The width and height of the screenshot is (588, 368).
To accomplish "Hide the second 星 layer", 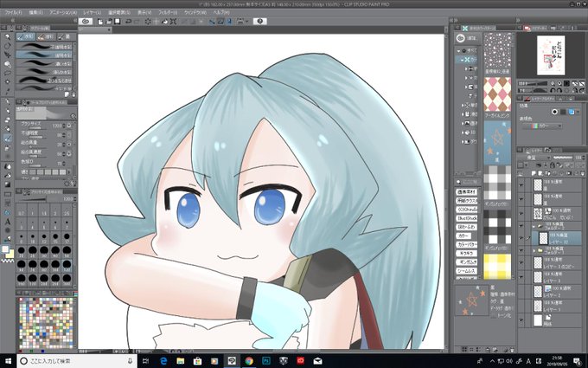I will tap(521, 199).
